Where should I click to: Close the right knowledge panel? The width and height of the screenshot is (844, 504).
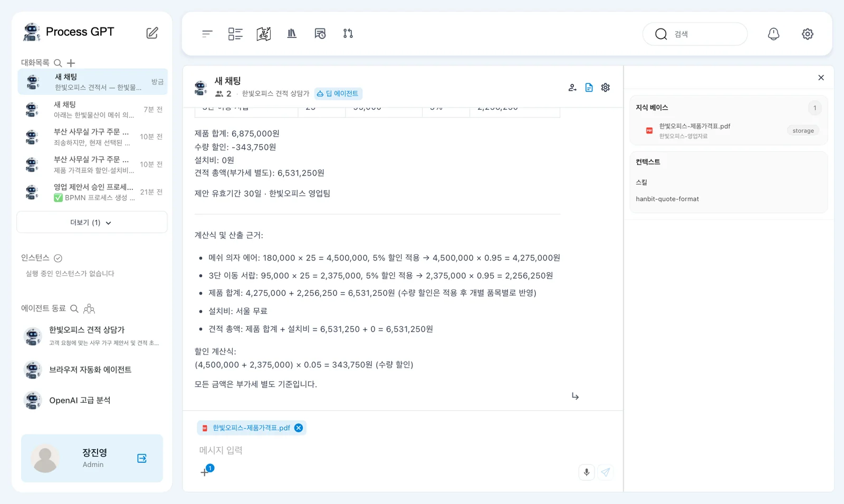pos(821,77)
